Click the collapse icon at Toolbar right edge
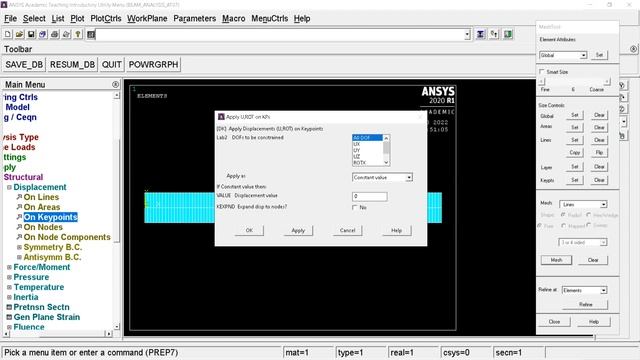Viewport: 640px width, 360px height. click(633, 49)
